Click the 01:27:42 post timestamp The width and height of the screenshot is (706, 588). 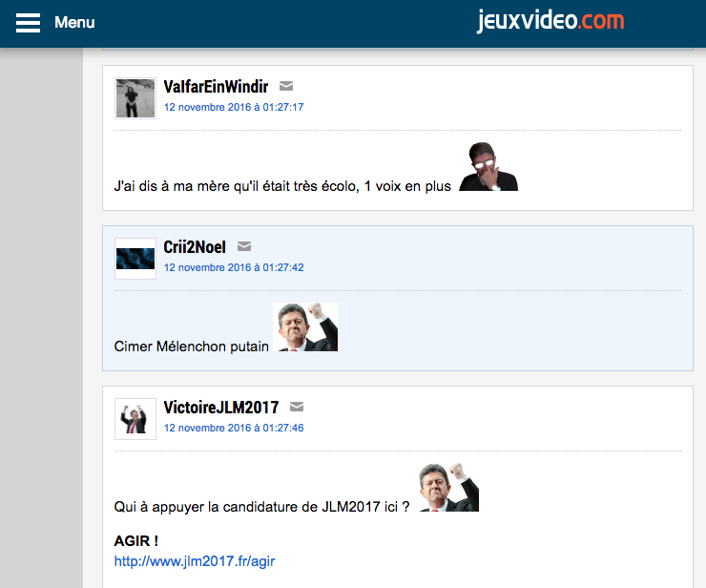tap(234, 267)
